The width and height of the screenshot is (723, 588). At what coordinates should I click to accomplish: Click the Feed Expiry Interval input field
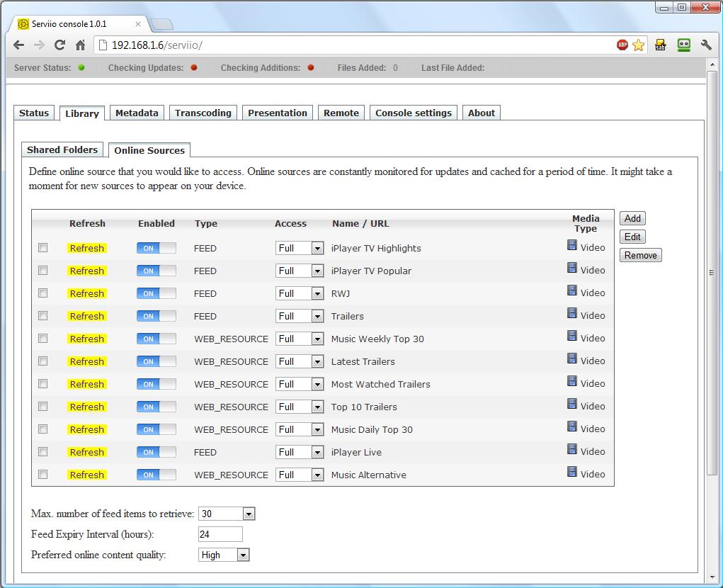click(220, 535)
